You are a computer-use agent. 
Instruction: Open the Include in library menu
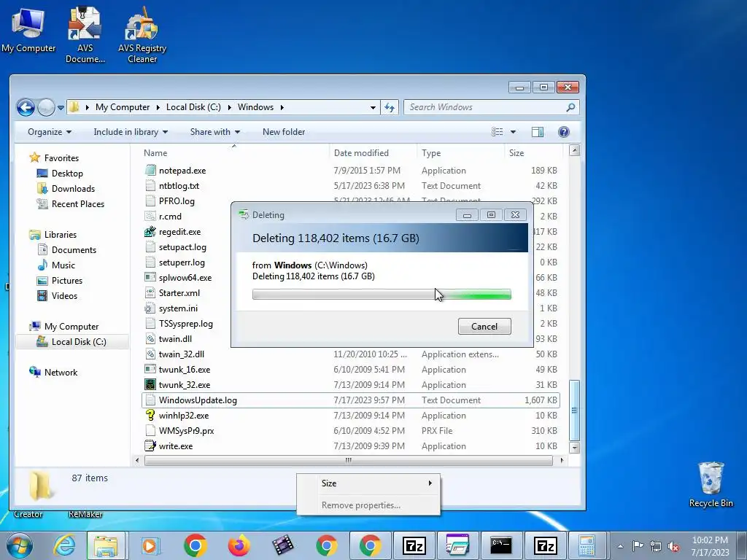[131, 132]
